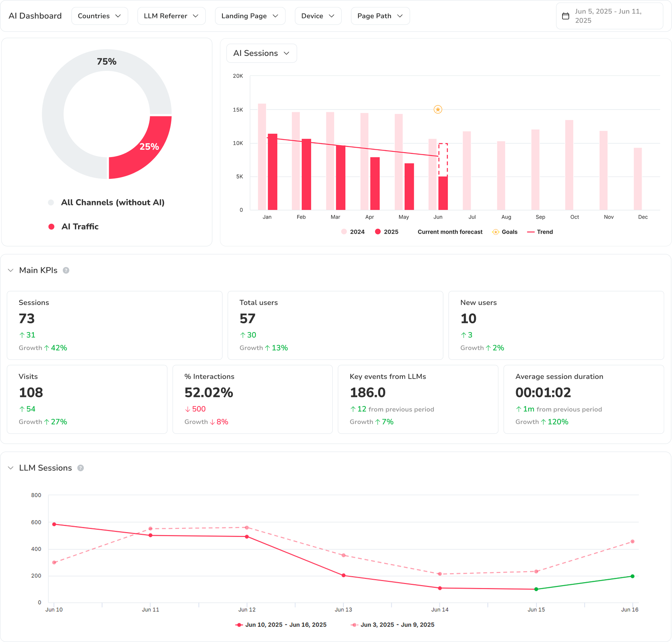Toggle Jun 3 - Jun 9 comparison series
This screenshot has width=672, height=642.
pos(392,625)
